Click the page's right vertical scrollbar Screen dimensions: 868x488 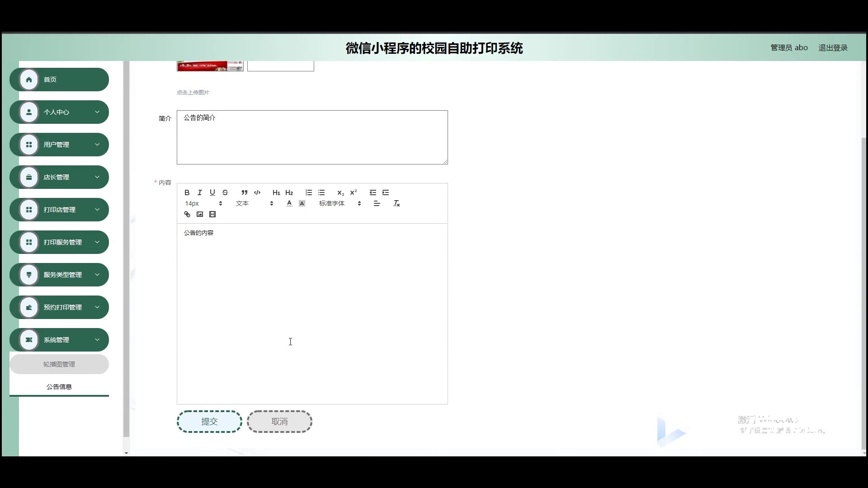click(x=864, y=294)
